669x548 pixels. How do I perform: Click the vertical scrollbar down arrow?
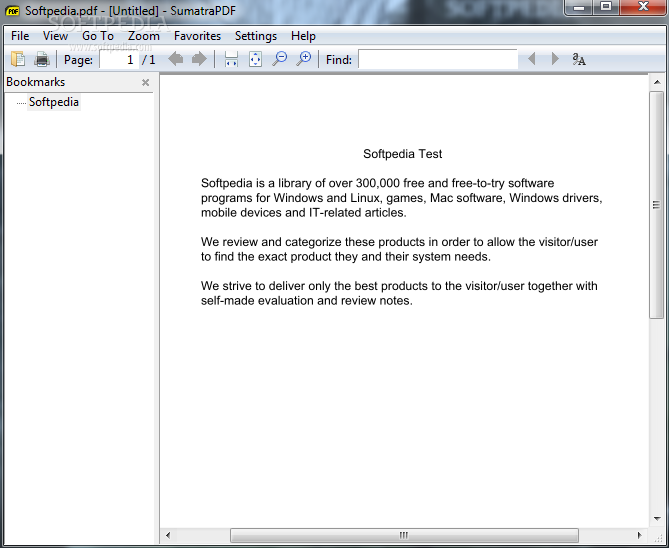pyautogui.click(x=657, y=519)
